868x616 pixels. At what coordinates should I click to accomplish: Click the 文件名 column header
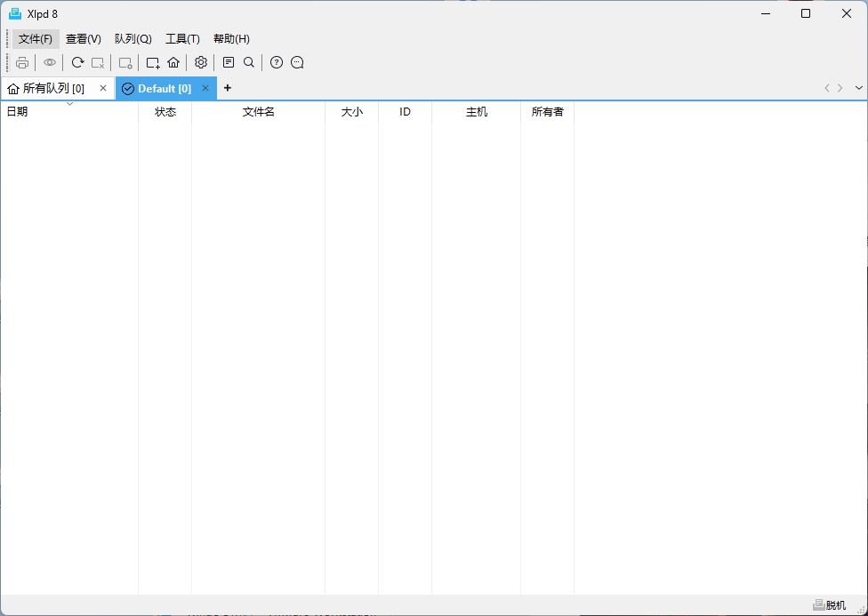(x=258, y=112)
